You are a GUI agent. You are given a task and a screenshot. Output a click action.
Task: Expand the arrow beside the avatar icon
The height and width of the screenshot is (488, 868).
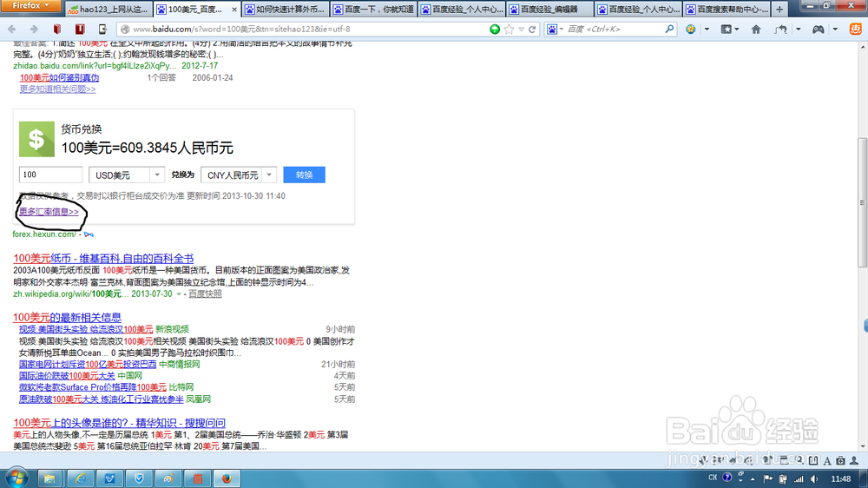(707, 29)
